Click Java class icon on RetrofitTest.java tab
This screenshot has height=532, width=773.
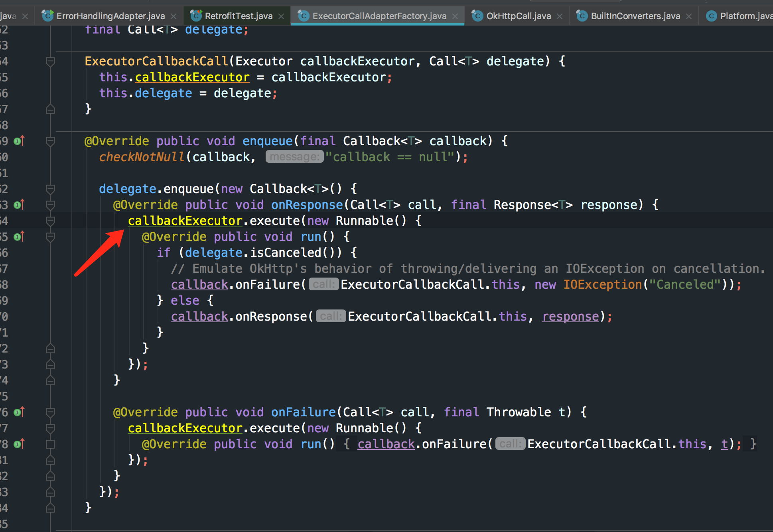click(195, 16)
